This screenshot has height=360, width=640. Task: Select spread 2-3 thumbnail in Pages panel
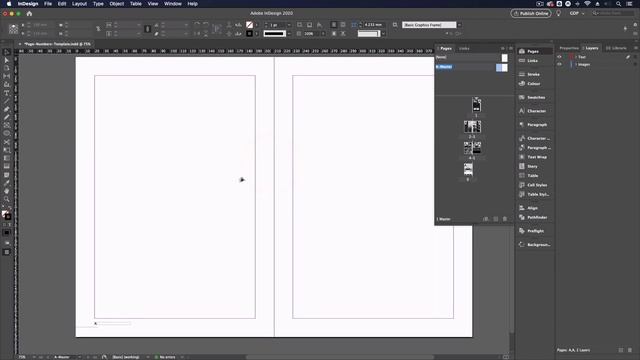point(472,127)
